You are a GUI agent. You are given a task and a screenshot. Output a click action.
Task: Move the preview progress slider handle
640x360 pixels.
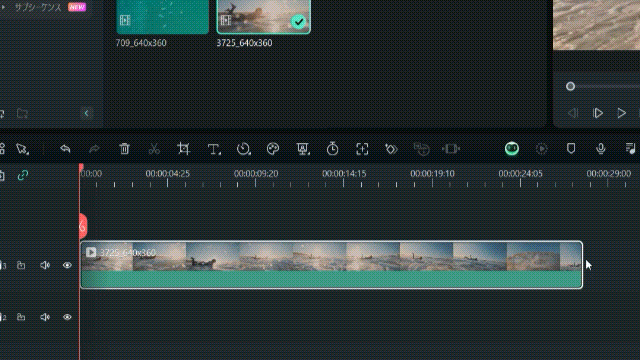(x=571, y=86)
